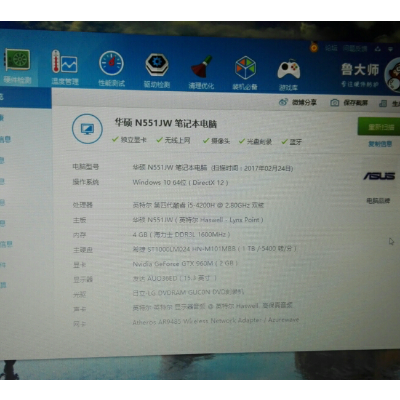This screenshot has width=400, height=400.
Task: Click the ASUS brand logo
Action: (379, 176)
